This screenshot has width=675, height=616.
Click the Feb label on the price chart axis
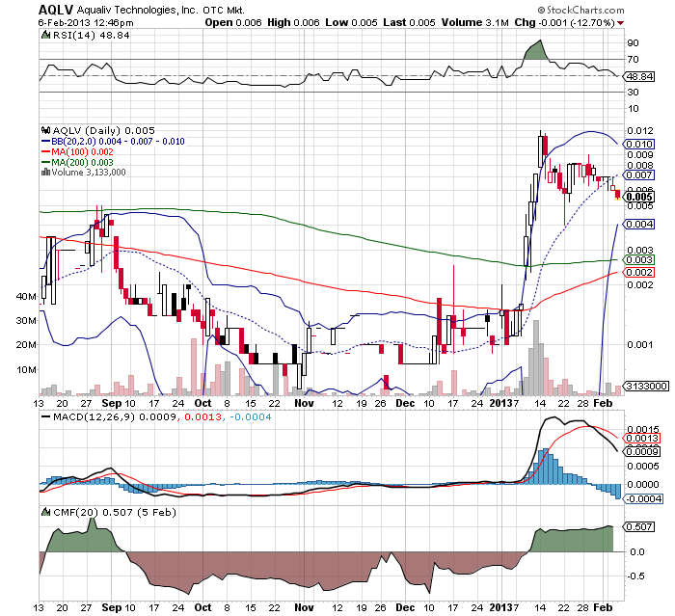(x=603, y=403)
